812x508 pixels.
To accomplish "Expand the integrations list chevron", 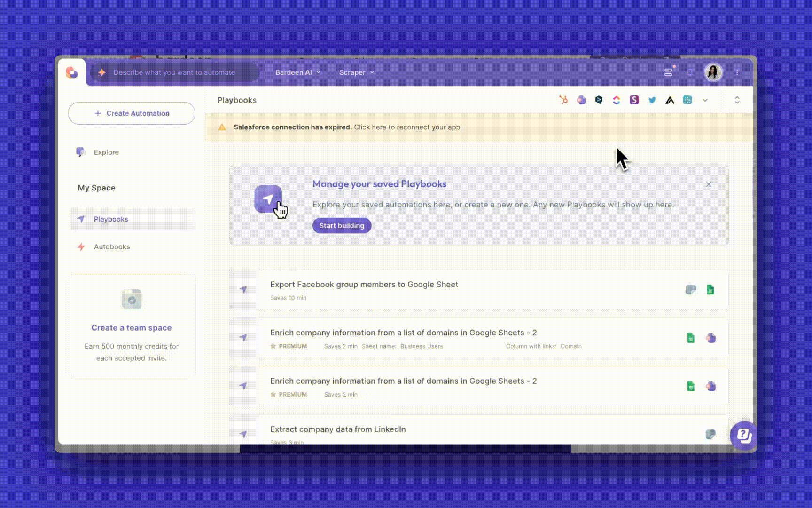I will 705,100.
